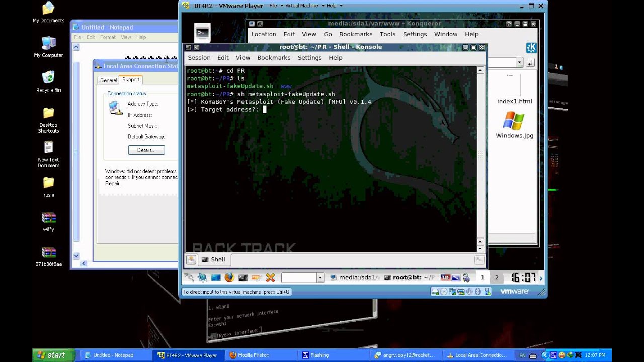Open the Recycle Bin icon

(x=48, y=78)
